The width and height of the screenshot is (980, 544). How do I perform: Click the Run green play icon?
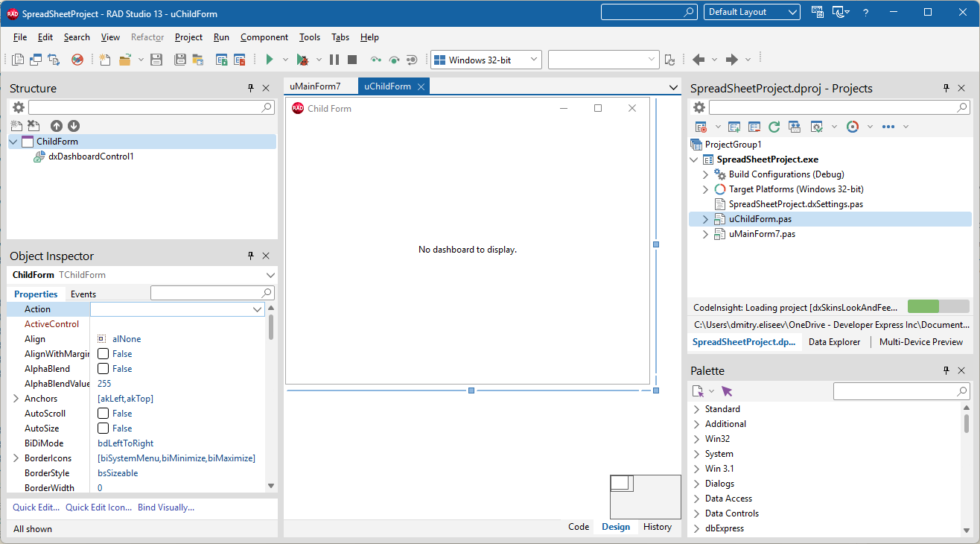tap(270, 60)
